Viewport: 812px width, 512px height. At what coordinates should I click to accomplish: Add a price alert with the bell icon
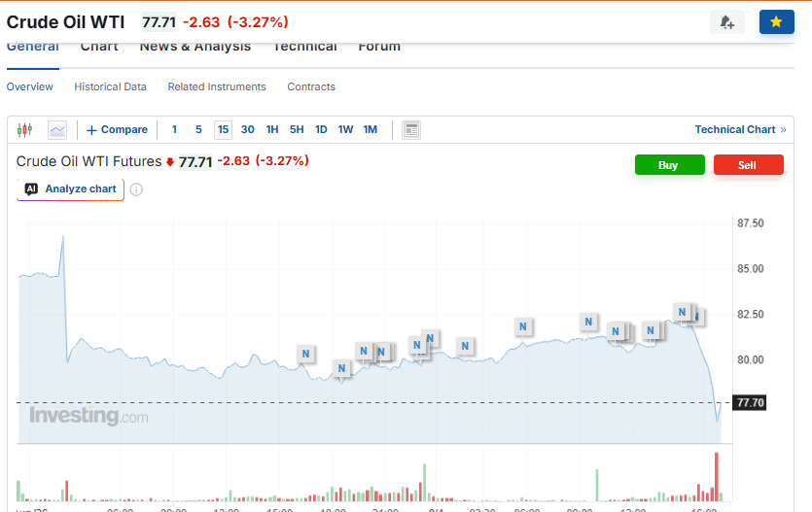727,22
